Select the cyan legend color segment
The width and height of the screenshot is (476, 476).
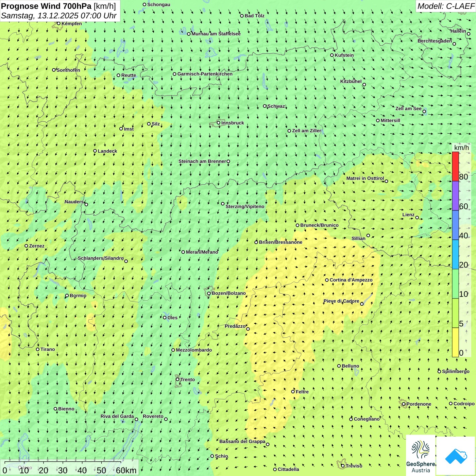point(455,254)
